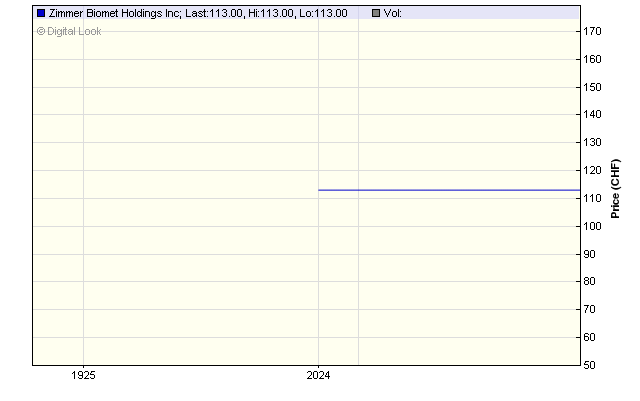Click the 90 price axis label
The width and height of the screenshot is (640, 401).
[589, 254]
